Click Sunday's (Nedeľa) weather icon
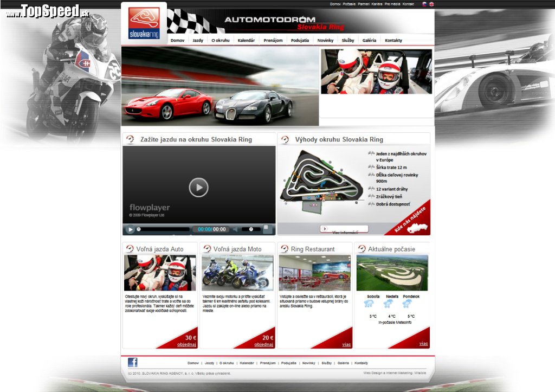Viewport: 555px width, 392px height. click(388, 304)
